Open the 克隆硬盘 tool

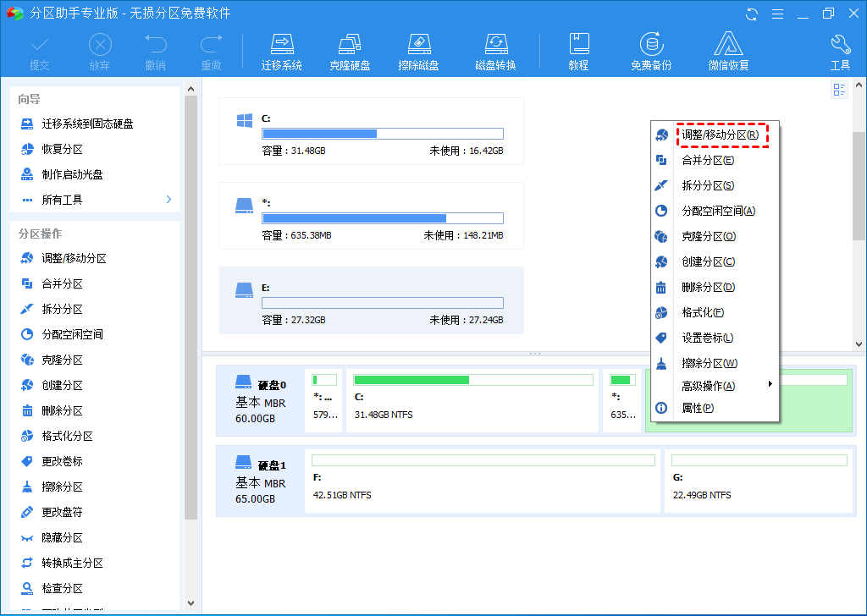pos(350,52)
